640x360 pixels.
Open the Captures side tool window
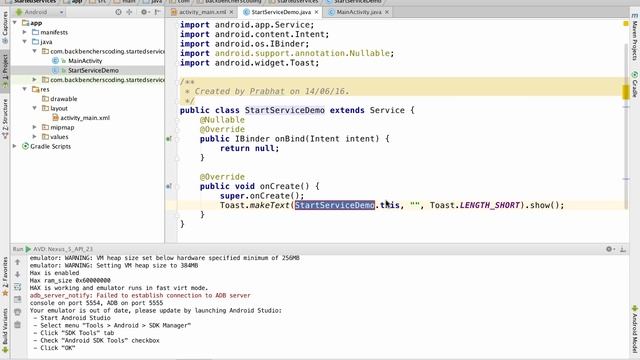click(5, 28)
